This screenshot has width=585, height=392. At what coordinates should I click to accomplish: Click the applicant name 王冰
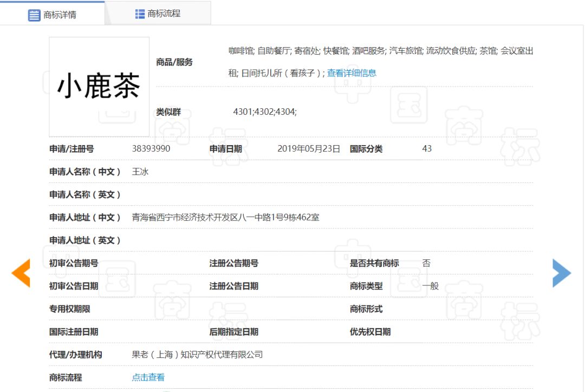tap(140, 172)
